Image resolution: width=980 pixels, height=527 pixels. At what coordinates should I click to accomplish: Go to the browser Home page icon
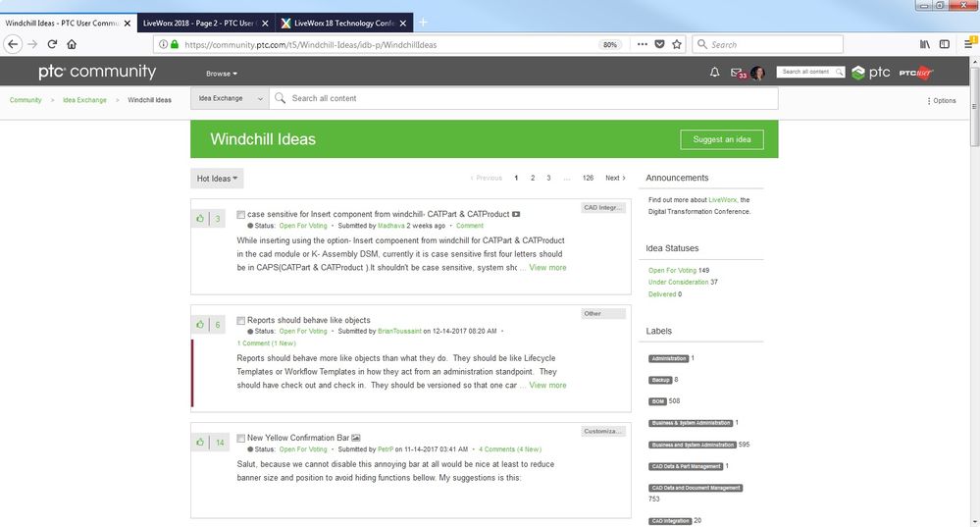[72, 44]
